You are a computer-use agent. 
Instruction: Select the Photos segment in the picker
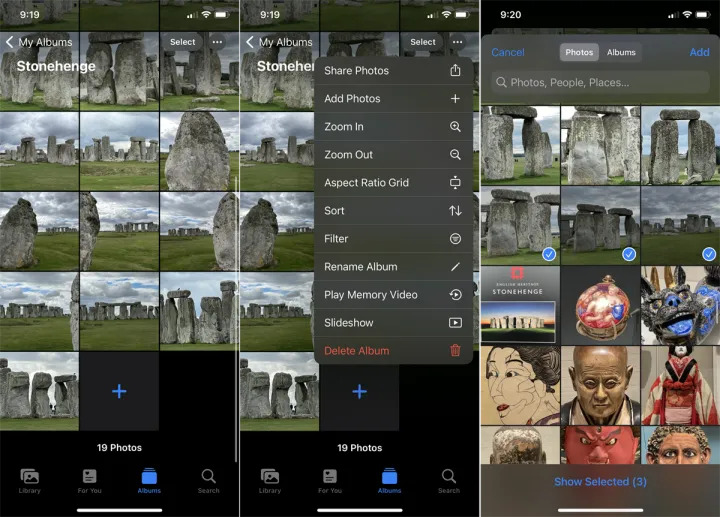click(x=579, y=52)
